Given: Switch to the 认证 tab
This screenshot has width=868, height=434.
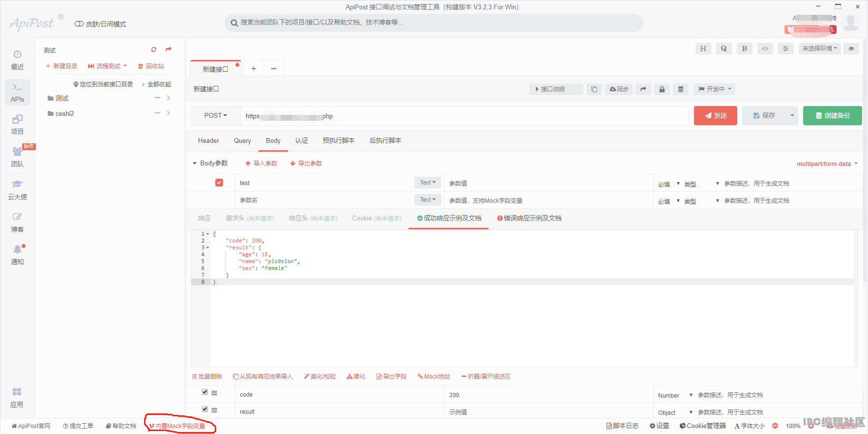Looking at the screenshot, I should pyautogui.click(x=302, y=140).
